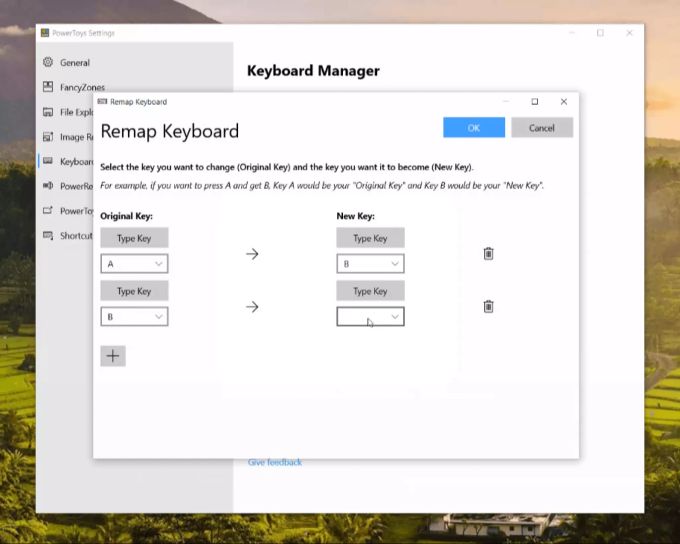
Task: Open the Give feedback link in PowerToys Settings
Action: tap(275, 462)
